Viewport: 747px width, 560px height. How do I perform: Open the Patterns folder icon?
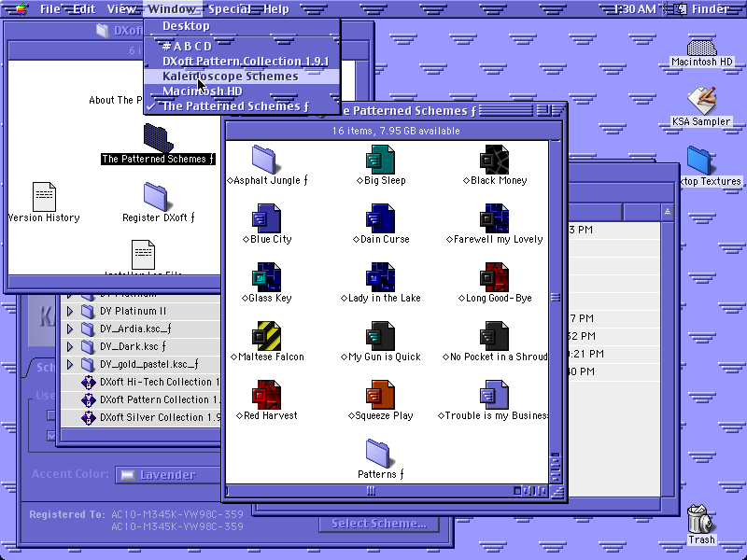(379, 454)
